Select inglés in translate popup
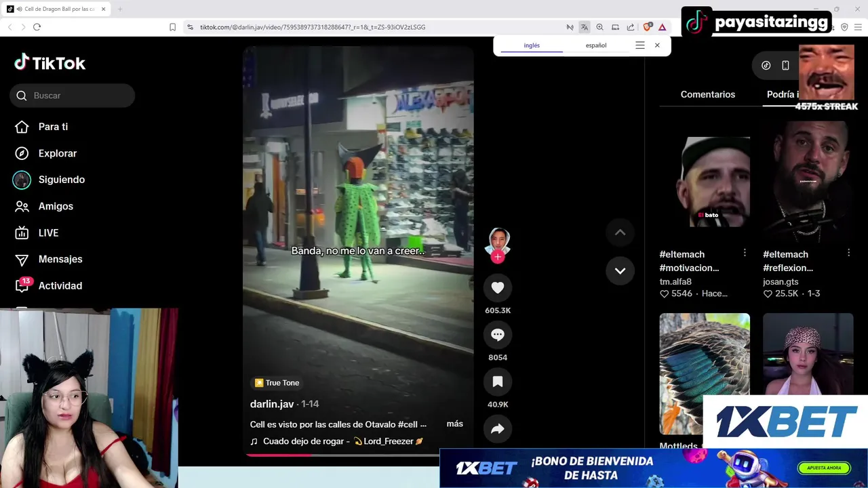The width and height of the screenshot is (868, 488). [532, 45]
